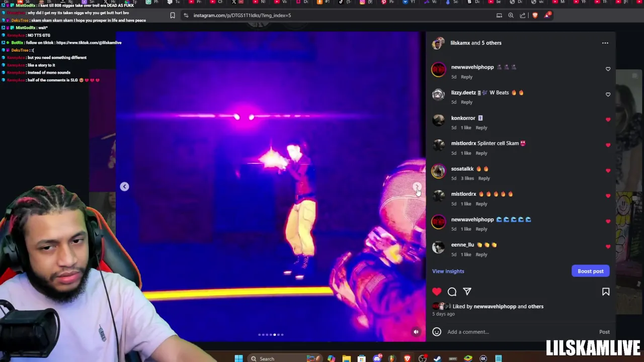The width and height of the screenshot is (644, 362).
Task: Unlike eenne_llu's clapping comment
Action: coord(608,247)
